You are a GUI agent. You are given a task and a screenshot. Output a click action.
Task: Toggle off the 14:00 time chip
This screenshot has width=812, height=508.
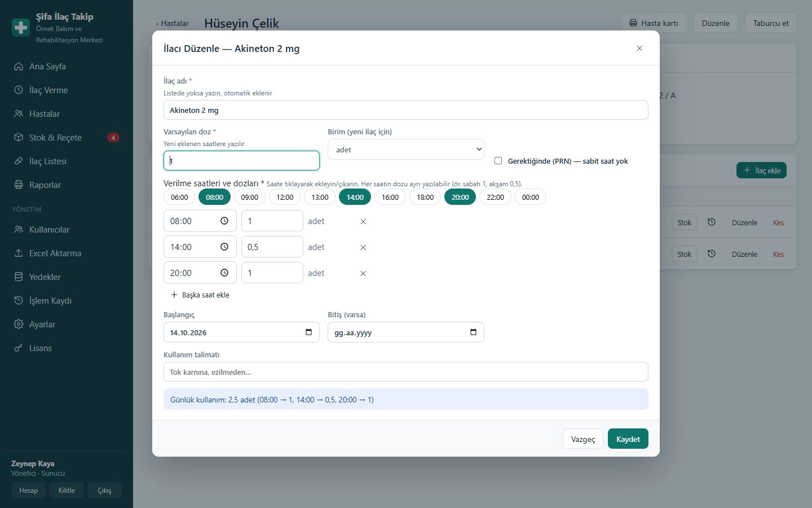(x=355, y=197)
